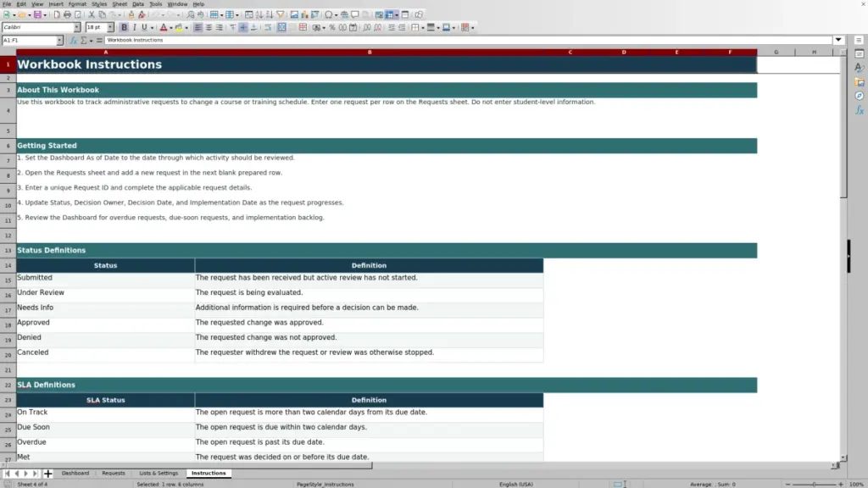This screenshot has width=868, height=488.
Task: Open the font color dropdown arrow
Action: coord(170,28)
